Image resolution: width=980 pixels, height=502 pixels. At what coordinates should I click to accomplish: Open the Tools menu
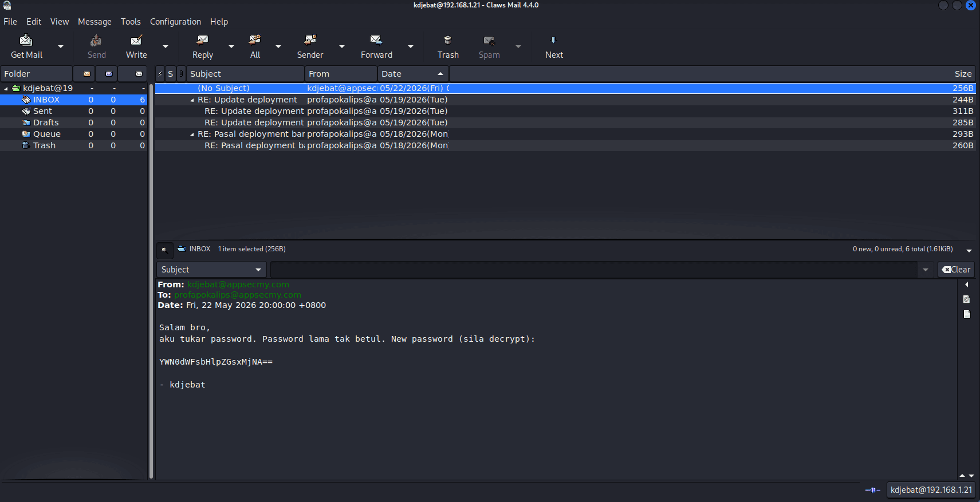(131, 22)
